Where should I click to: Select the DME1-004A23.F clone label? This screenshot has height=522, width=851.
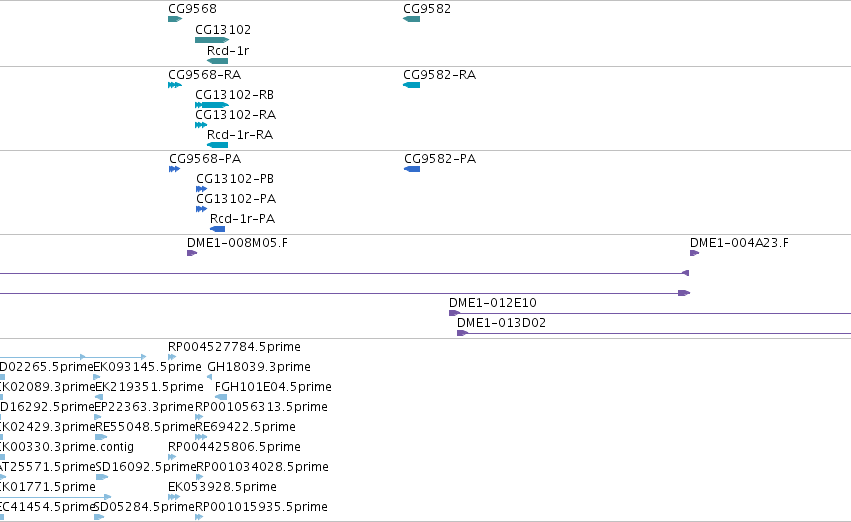(739, 243)
